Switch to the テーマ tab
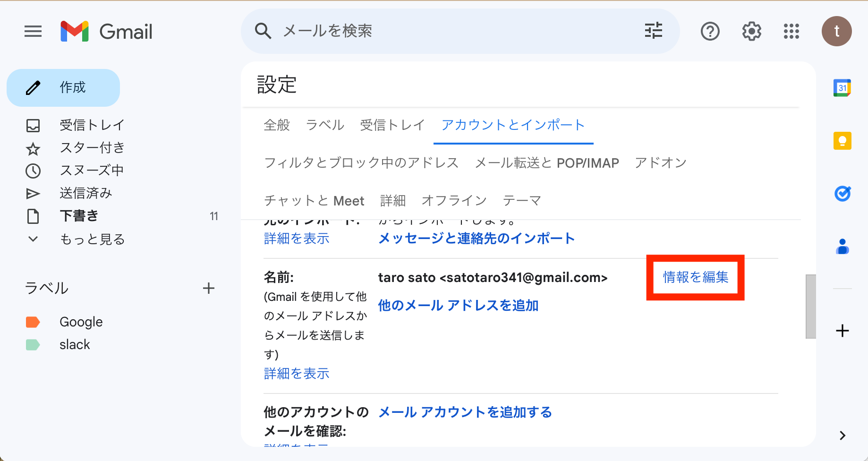This screenshot has width=868, height=461. (522, 201)
